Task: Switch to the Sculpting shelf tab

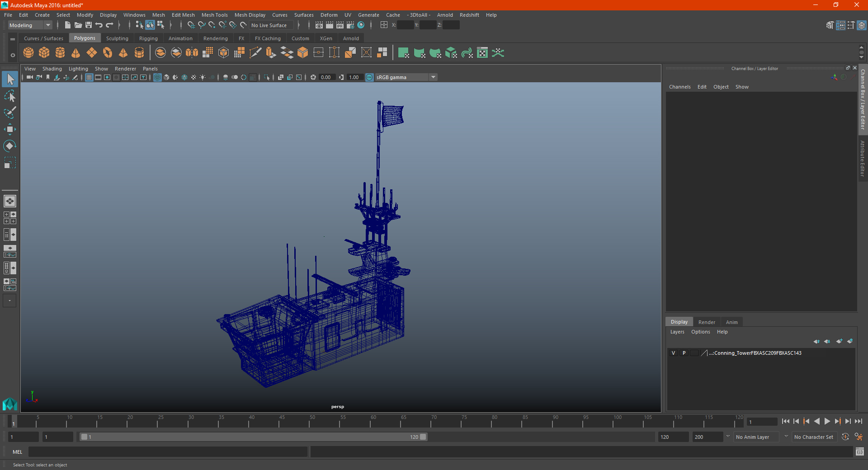Action: pos(117,38)
